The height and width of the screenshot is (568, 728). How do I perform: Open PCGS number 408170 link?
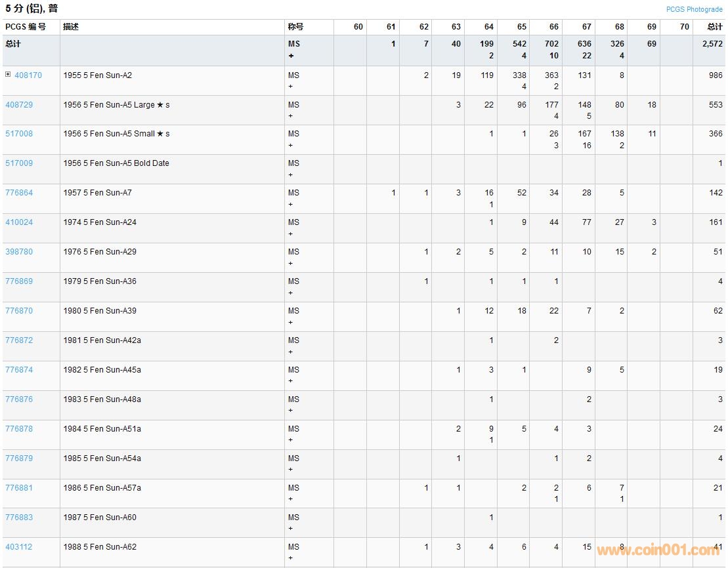coord(28,75)
